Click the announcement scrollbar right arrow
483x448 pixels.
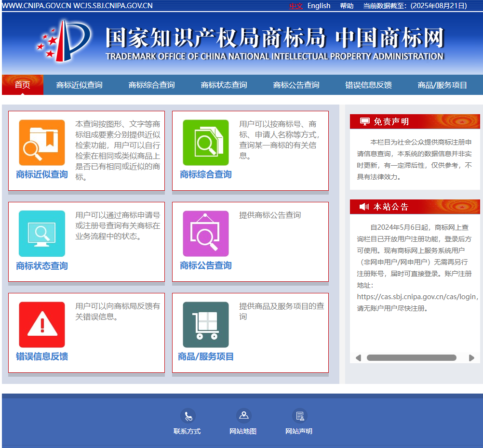[x=471, y=358]
